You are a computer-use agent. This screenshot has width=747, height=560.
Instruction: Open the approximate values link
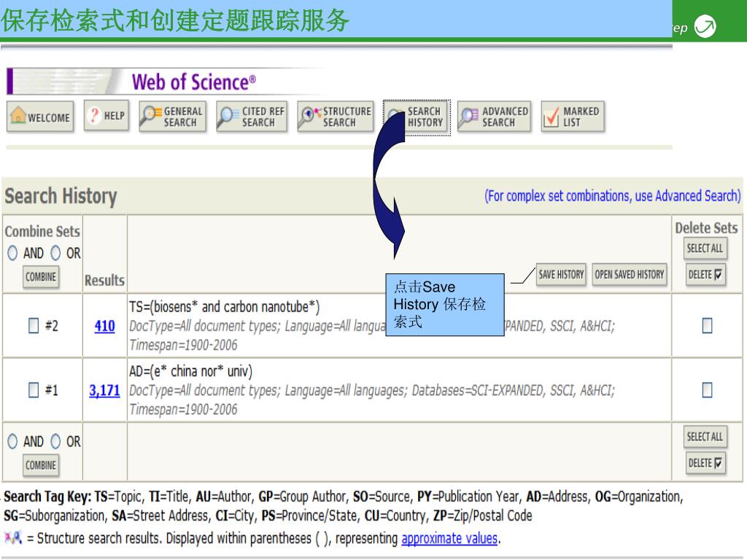(x=449, y=539)
